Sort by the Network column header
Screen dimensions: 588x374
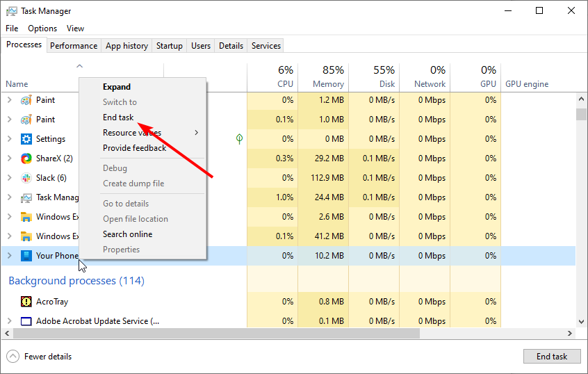pyautogui.click(x=425, y=77)
